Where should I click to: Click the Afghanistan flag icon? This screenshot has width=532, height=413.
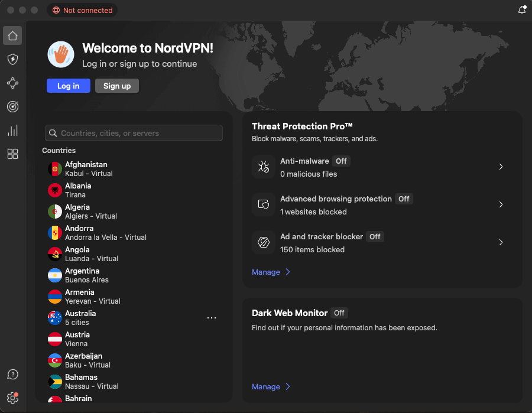click(x=54, y=169)
